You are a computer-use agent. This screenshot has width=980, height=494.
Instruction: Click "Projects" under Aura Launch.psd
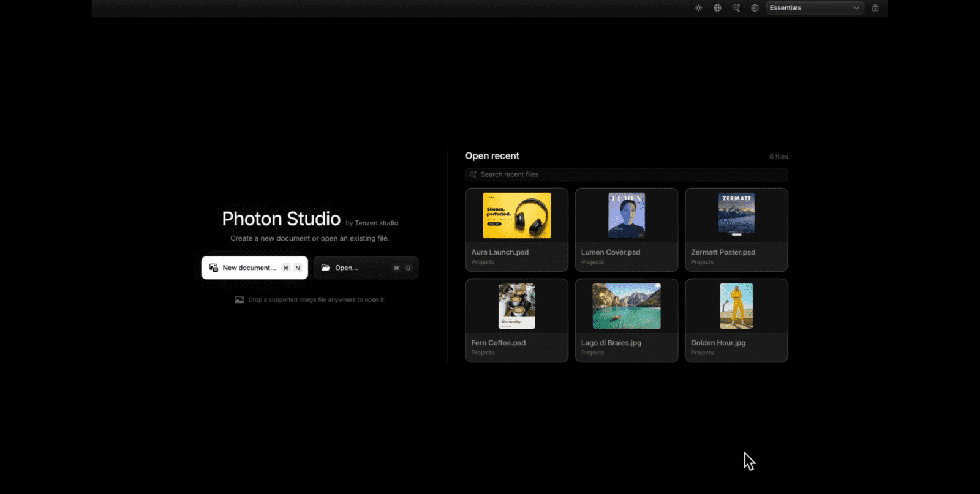pos(483,262)
